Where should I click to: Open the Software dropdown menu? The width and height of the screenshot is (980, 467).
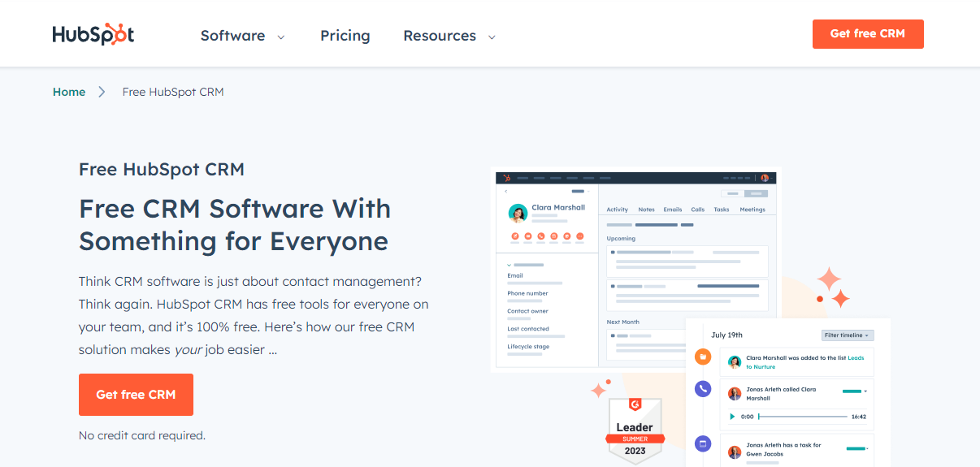(x=242, y=36)
